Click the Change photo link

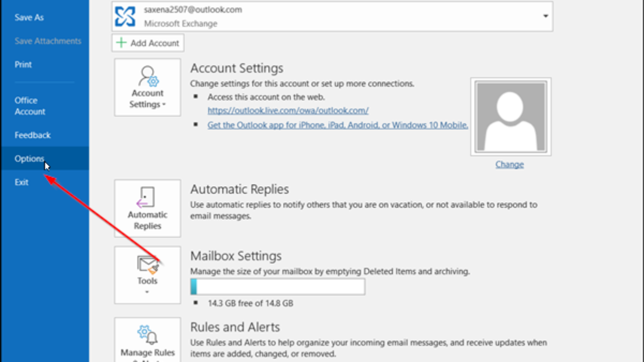click(x=509, y=165)
